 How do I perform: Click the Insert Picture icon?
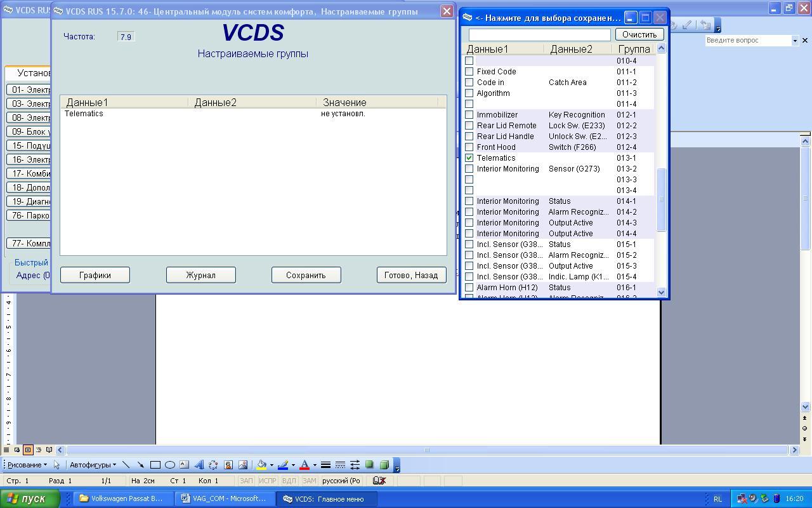(x=242, y=465)
